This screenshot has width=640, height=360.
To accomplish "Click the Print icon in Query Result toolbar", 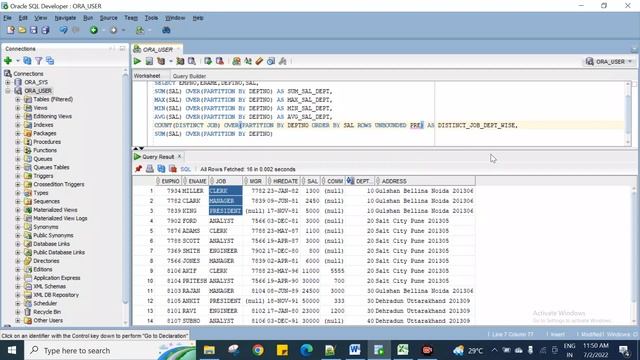I will (x=150, y=169).
